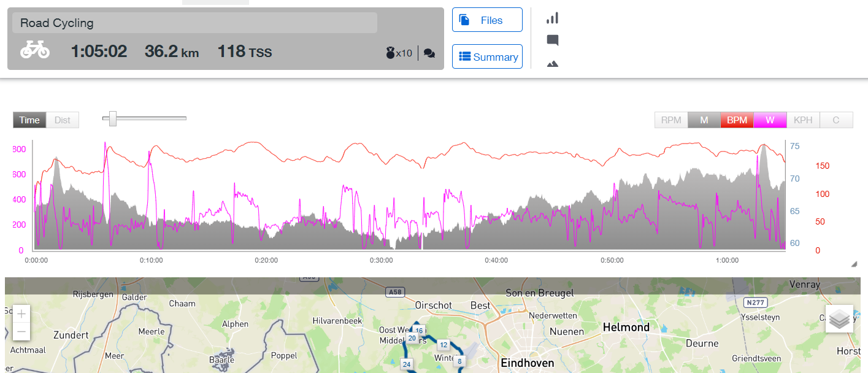Screen dimensions: 868x373
Task: Click the single comment bubble icon
Action: [x=552, y=40]
